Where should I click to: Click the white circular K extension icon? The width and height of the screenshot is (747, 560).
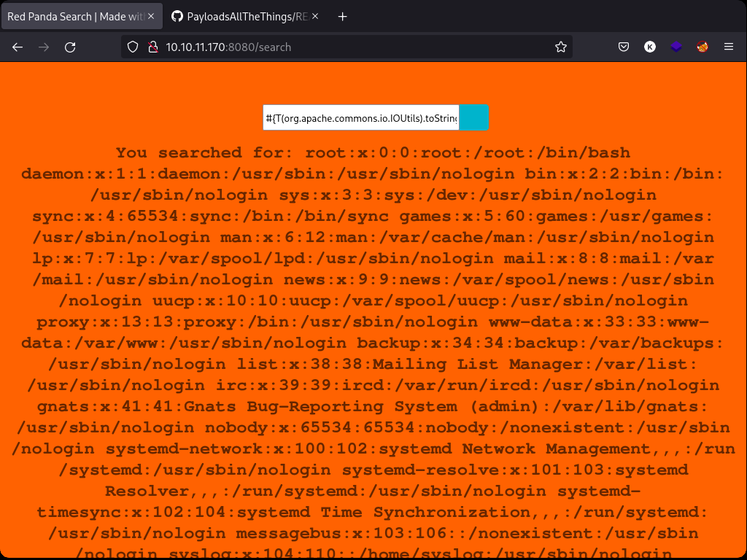[650, 47]
